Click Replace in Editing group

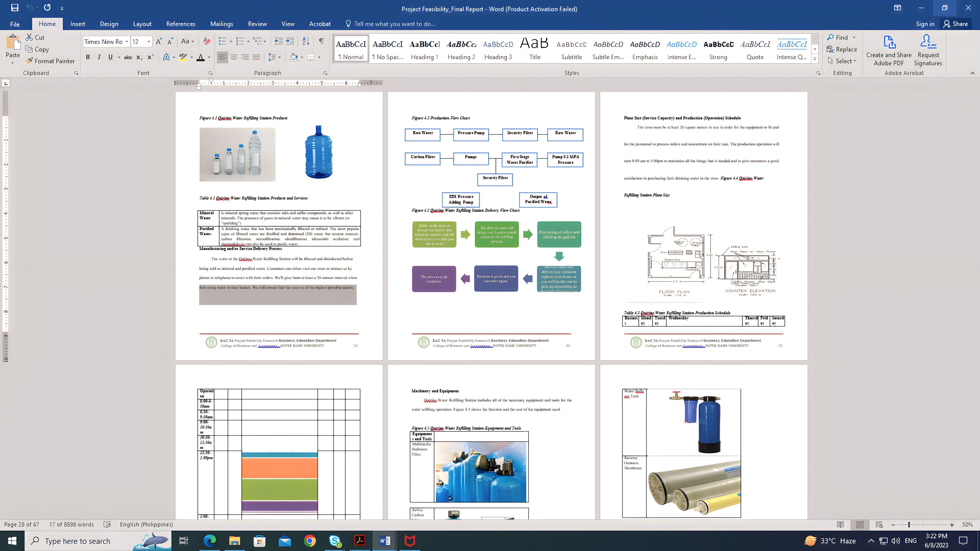pyautogui.click(x=842, y=49)
